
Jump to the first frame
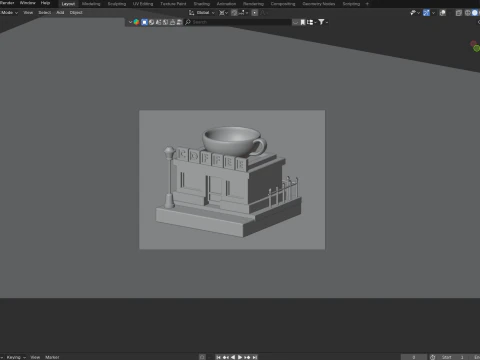[218, 357]
